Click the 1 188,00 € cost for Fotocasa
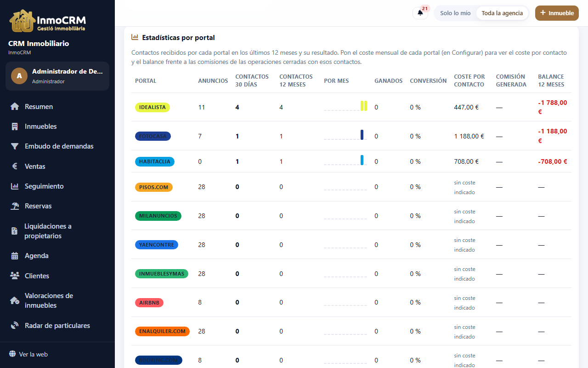This screenshot has width=588, height=368. pyautogui.click(x=469, y=136)
